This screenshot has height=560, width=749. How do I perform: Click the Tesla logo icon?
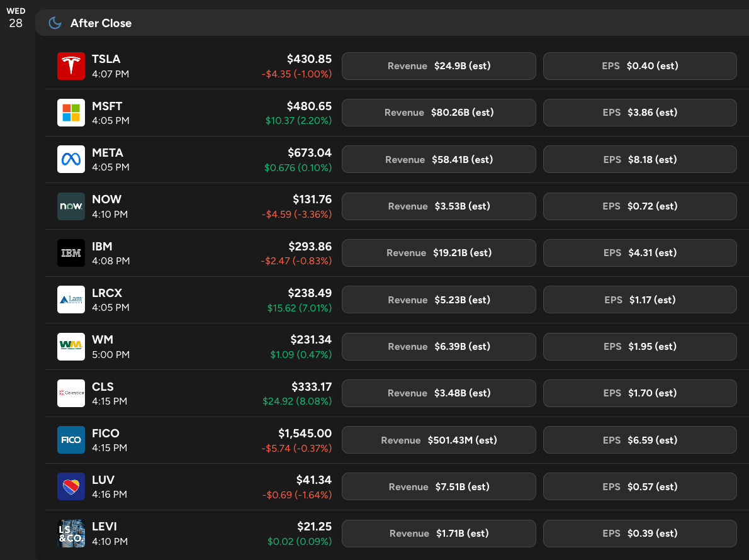(x=71, y=66)
